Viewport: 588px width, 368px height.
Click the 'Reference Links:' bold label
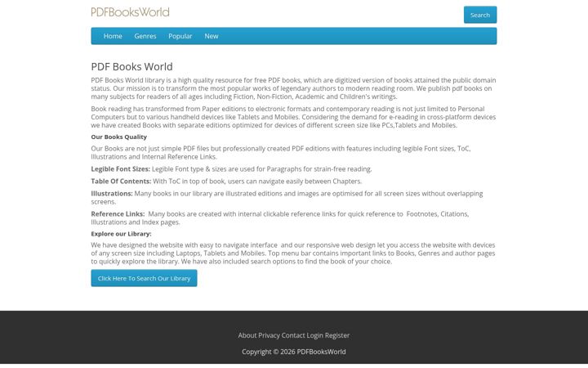point(118,213)
